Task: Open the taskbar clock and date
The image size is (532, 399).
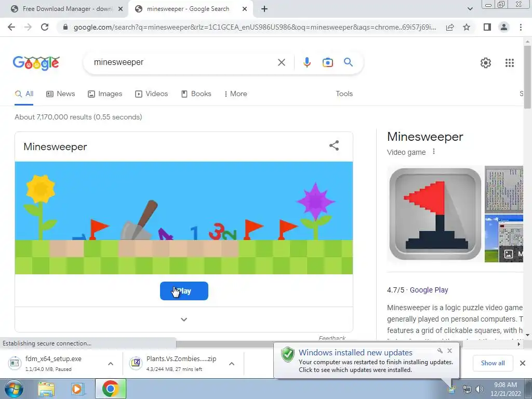Action: click(506, 389)
